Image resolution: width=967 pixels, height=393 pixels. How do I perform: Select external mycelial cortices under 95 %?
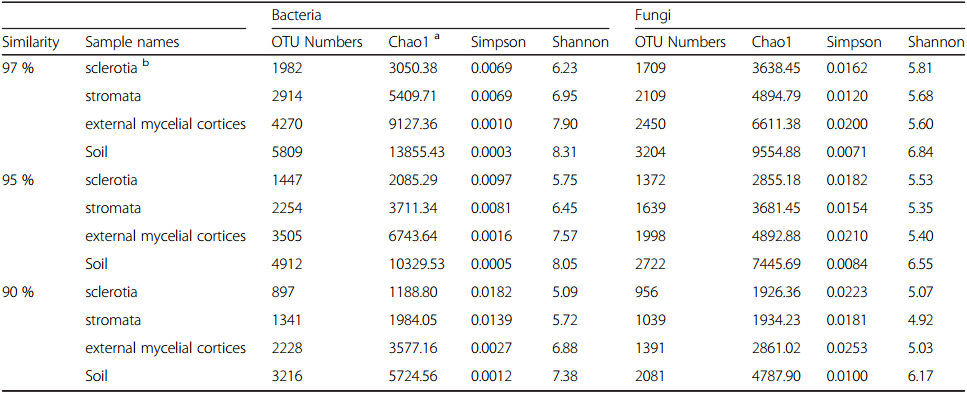coord(165,236)
